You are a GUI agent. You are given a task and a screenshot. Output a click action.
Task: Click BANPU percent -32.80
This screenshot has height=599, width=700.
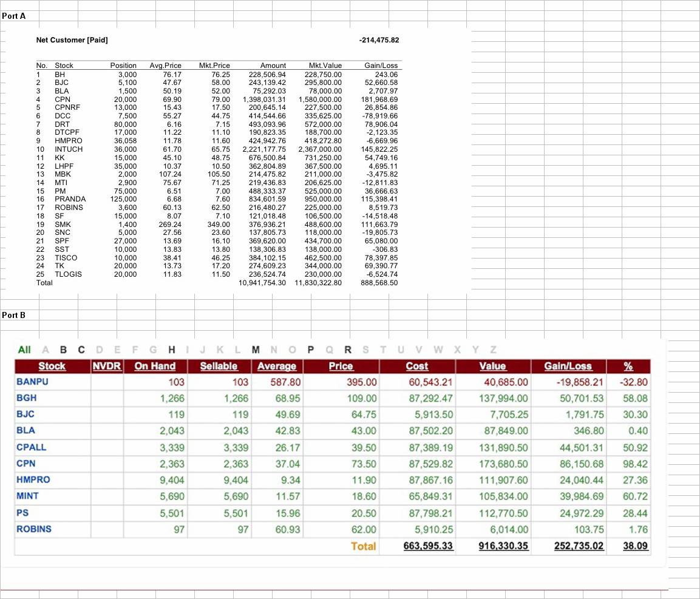click(633, 382)
